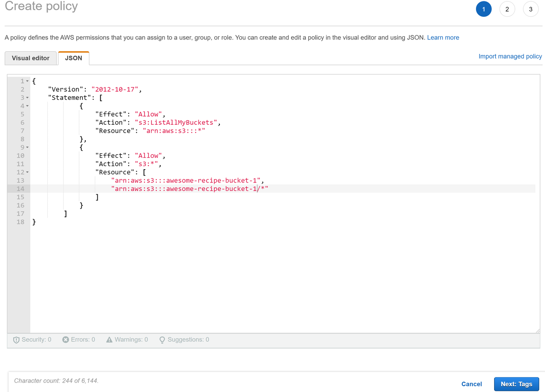Click the "arn:aws:s3:::awesome-recipe-bucket-1/*" line 14 string

point(190,189)
